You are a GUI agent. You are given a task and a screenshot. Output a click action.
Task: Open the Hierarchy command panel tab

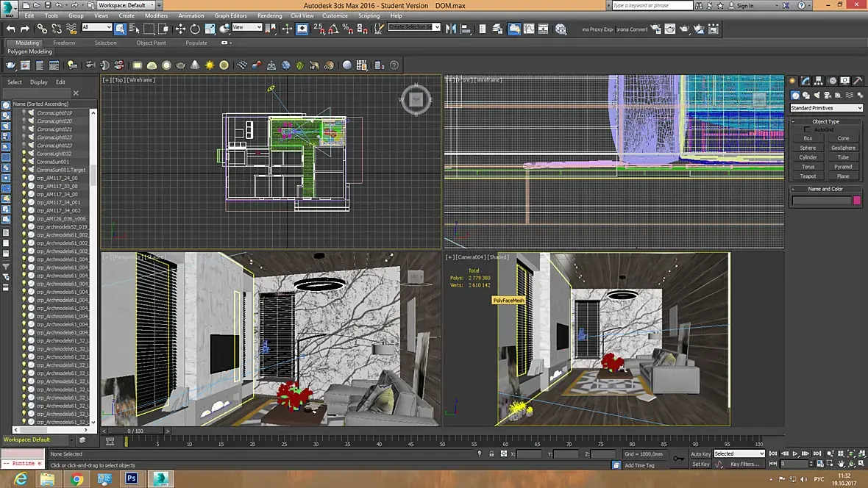[x=819, y=81]
